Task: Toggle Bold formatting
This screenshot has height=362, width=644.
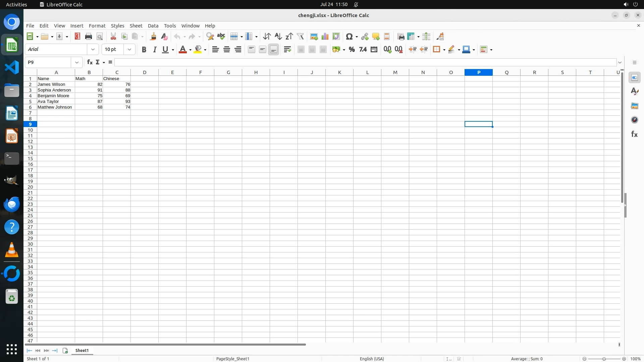Action: pos(144,50)
